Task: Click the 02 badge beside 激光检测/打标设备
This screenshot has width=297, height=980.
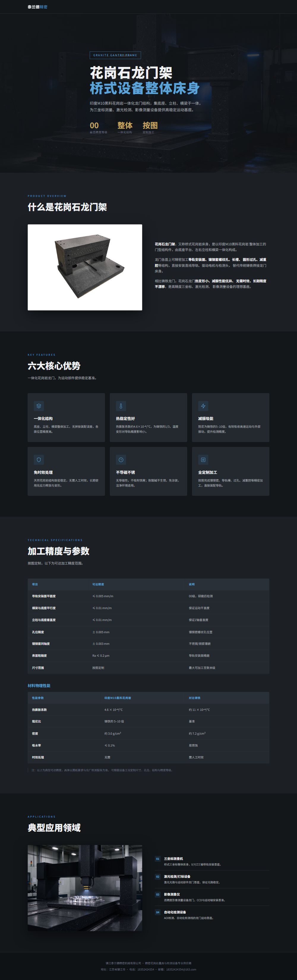Action: [158, 876]
